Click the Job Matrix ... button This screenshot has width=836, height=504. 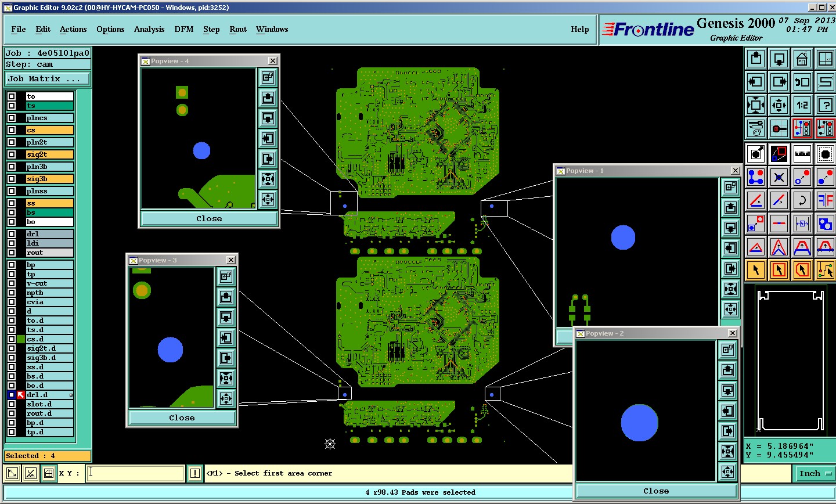48,78
